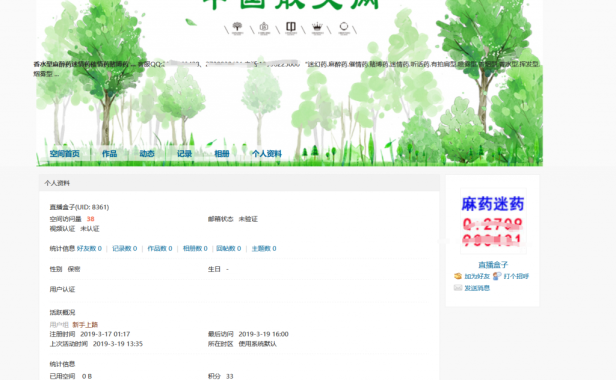Open the 回帖数 0 link
616x380 pixels.
point(228,248)
